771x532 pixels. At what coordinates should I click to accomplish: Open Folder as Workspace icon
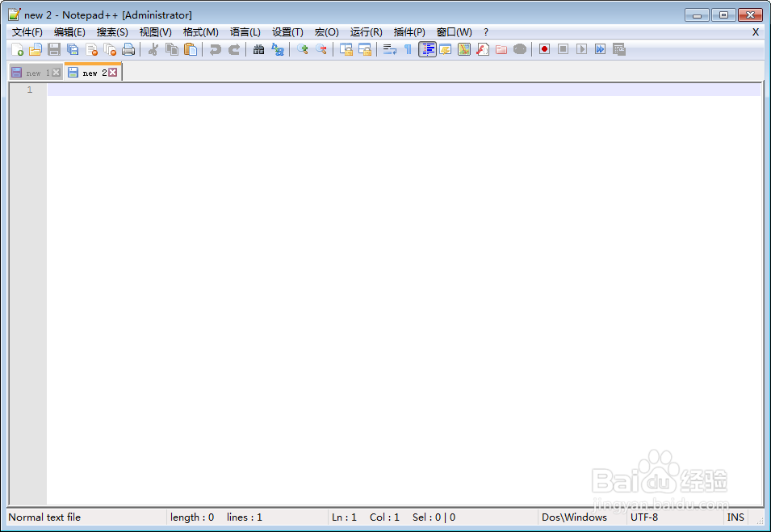point(501,49)
